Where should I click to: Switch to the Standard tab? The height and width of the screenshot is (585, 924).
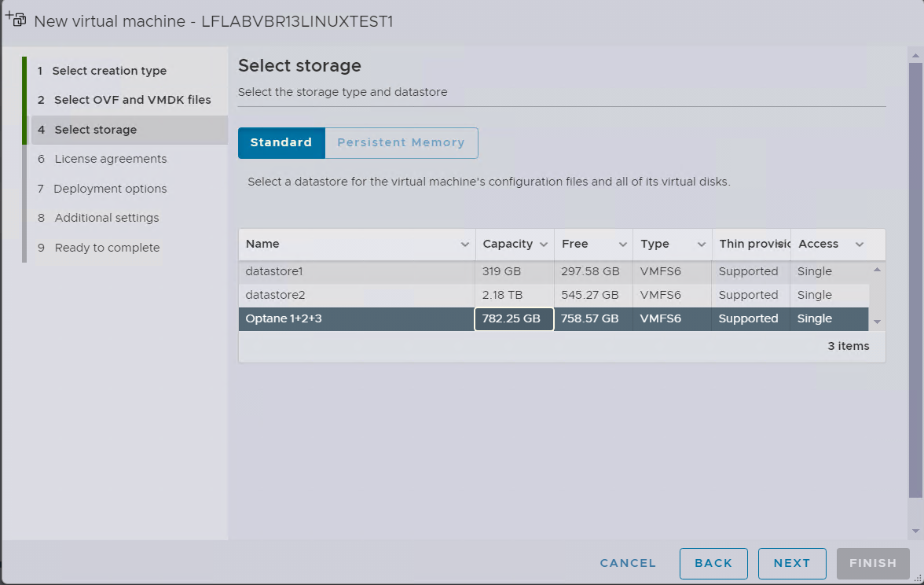tap(281, 142)
